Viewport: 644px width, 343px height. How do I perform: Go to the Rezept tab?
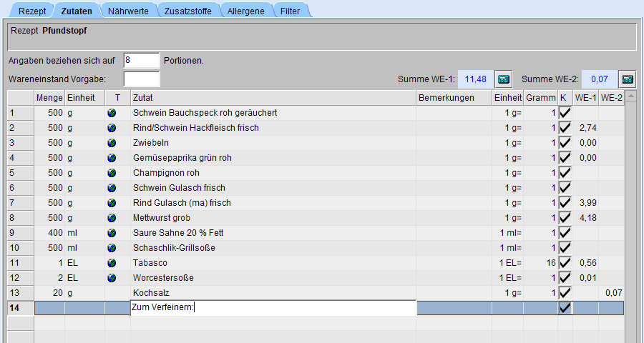click(x=31, y=11)
